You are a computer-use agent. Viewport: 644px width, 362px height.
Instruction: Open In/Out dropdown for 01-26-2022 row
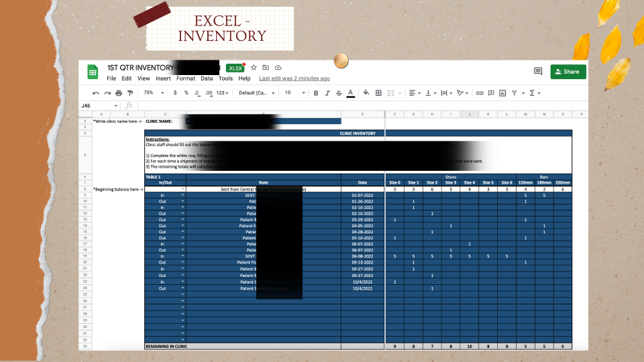coord(182,202)
